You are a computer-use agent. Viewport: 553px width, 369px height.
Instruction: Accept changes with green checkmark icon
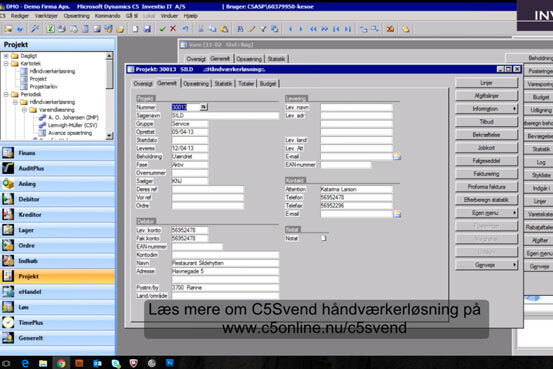point(162,29)
